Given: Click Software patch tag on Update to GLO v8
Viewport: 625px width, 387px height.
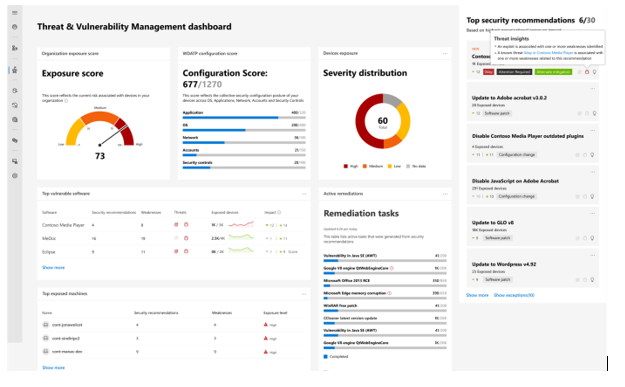Looking at the screenshot, I should [x=497, y=238].
